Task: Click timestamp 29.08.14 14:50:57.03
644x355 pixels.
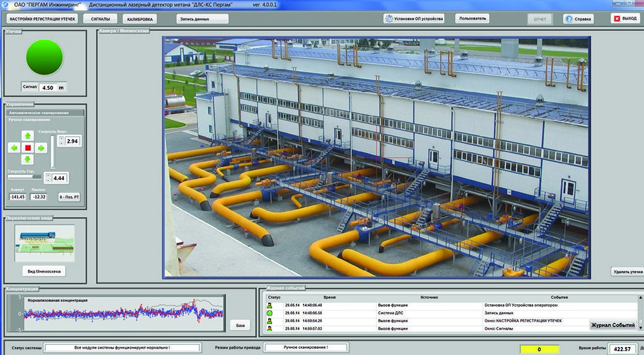Action: tap(303, 329)
